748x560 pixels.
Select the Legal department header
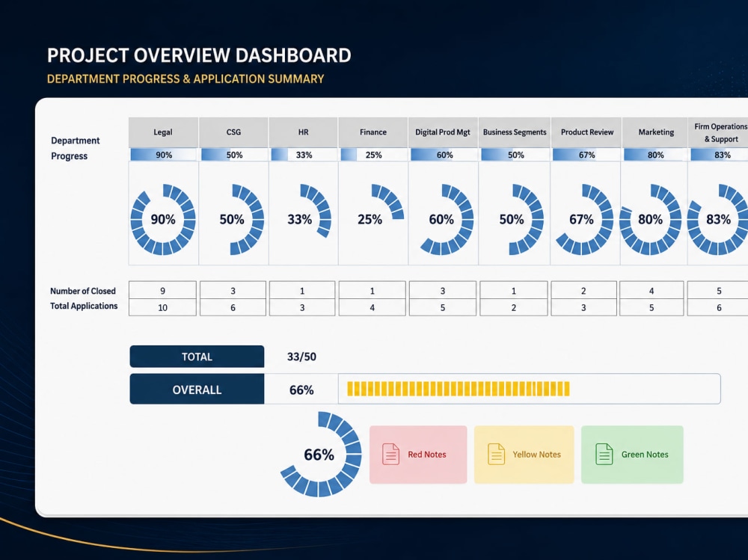point(163,132)
